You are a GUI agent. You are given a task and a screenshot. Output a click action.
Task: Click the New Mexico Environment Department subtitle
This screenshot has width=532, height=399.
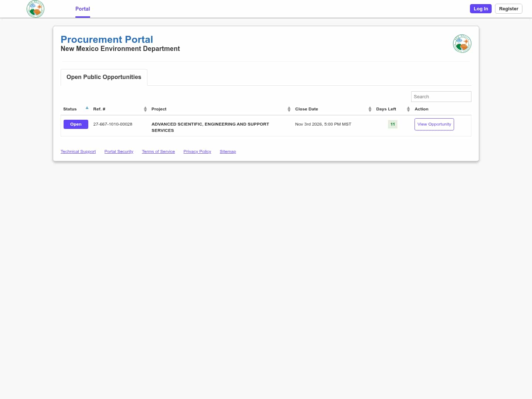coord(120,49)
